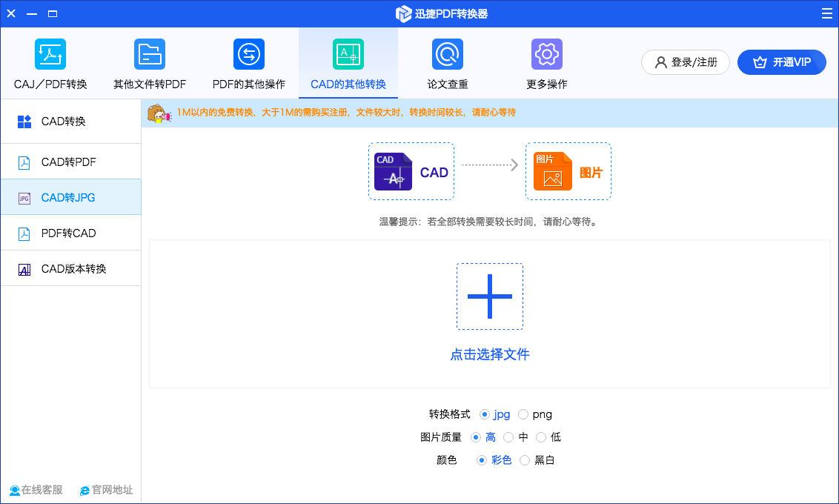Click the 转换格式 label
Screen dimensions: 839x504
click(449, 414)
